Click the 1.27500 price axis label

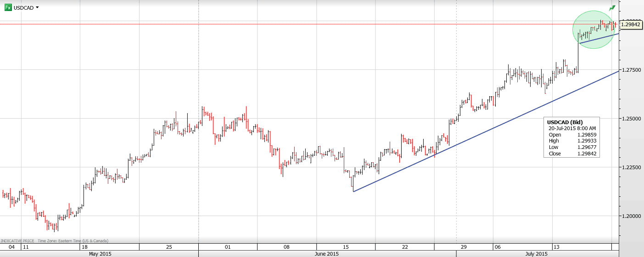point(632,70)
